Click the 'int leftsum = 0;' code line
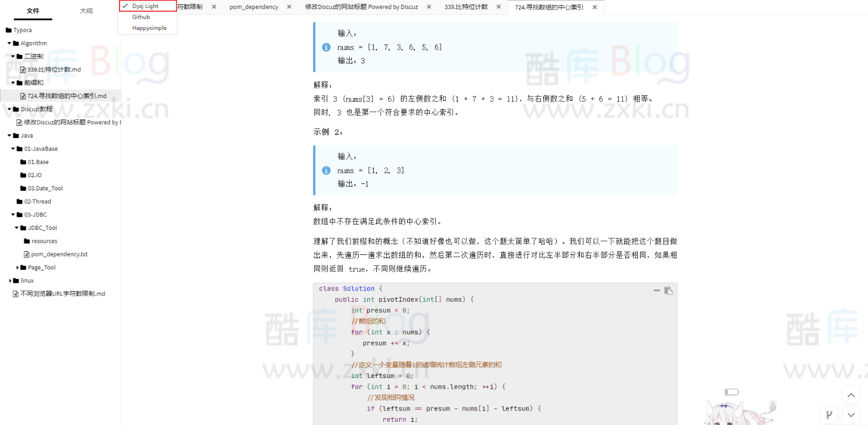The height and width of the screenshot is (425, 868). [x=382, y=376]
